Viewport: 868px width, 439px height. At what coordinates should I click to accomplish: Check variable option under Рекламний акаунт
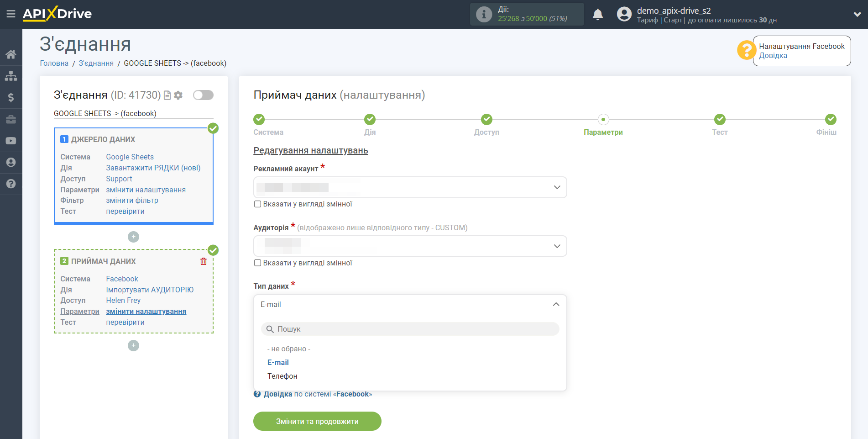258,204
